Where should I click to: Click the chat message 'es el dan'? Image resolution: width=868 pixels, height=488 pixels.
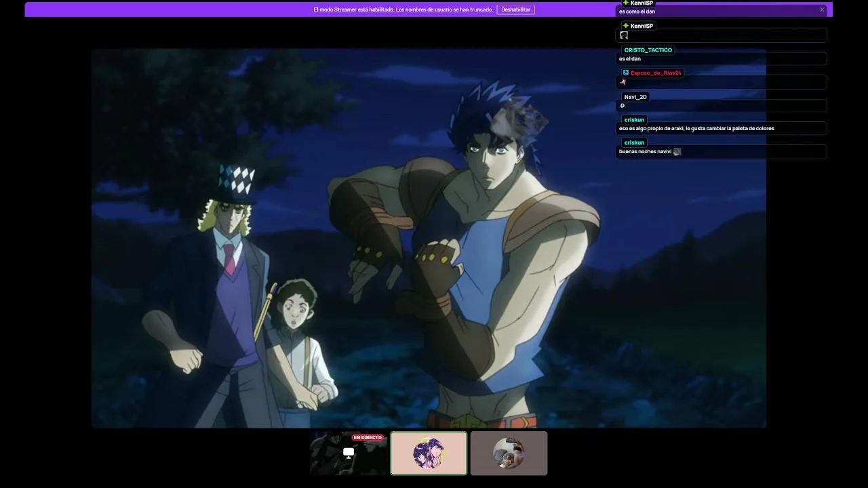pyautogui.click(x=630, y=59)
